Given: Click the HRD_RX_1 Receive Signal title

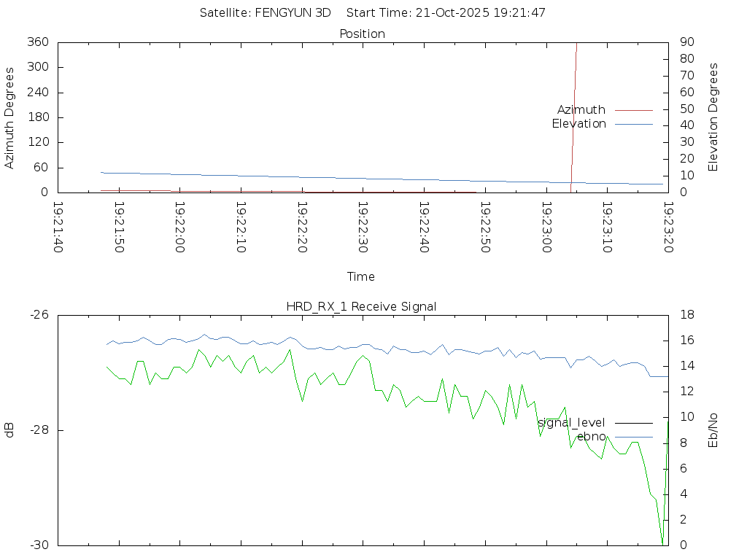Looking at the screenshot, I should tap(361, 307).
